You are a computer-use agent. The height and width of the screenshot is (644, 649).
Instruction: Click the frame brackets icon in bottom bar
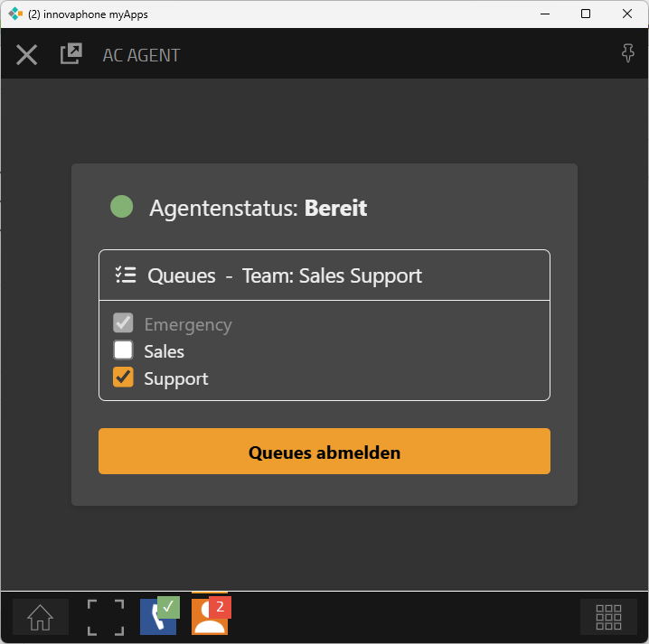(105, 617)
